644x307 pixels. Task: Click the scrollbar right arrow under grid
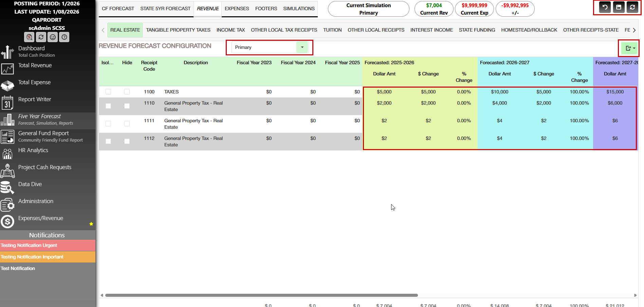click(x=635, y=295)
